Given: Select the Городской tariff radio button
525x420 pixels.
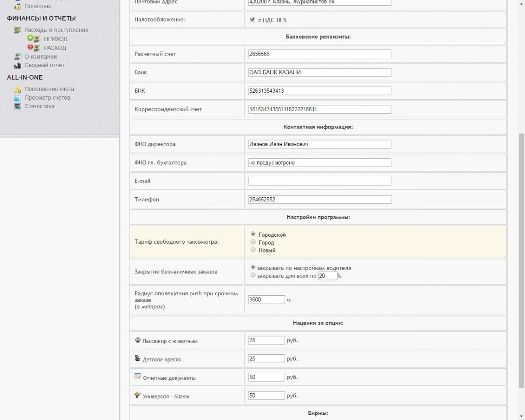Looking at the screenshot, I should click(x=253, y=234).
